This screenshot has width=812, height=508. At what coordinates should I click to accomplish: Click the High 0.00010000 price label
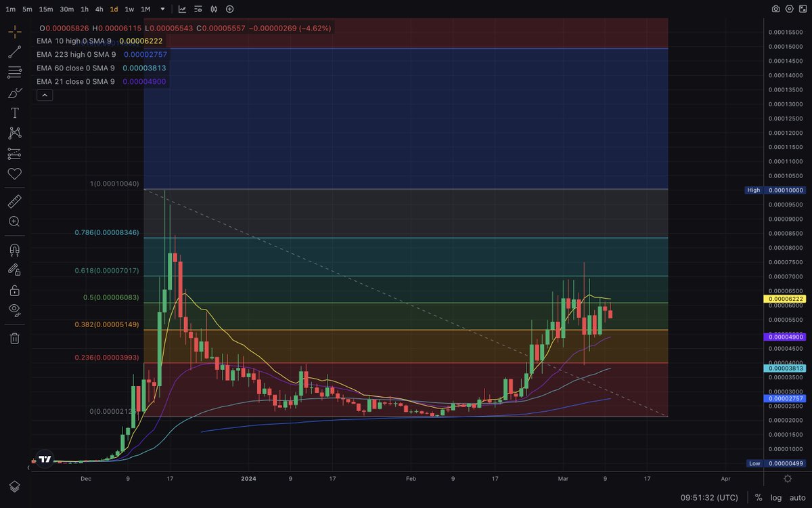774,190
